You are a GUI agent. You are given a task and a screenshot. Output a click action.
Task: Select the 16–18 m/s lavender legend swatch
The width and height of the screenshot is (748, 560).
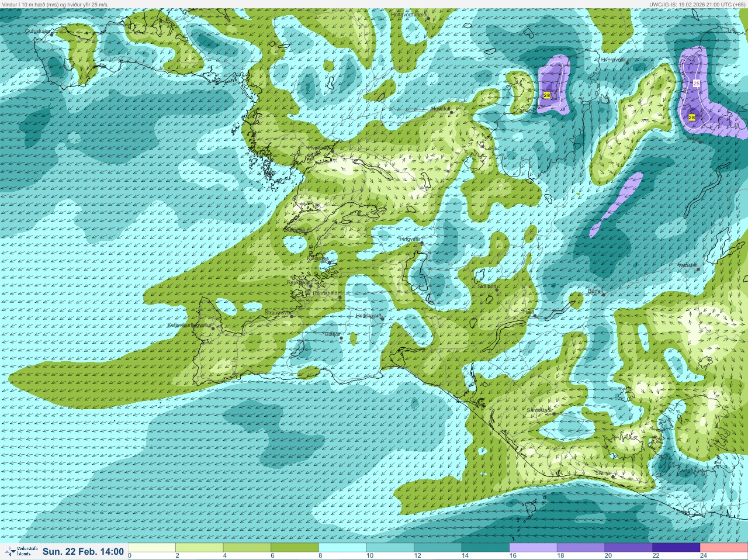point(533,548)
